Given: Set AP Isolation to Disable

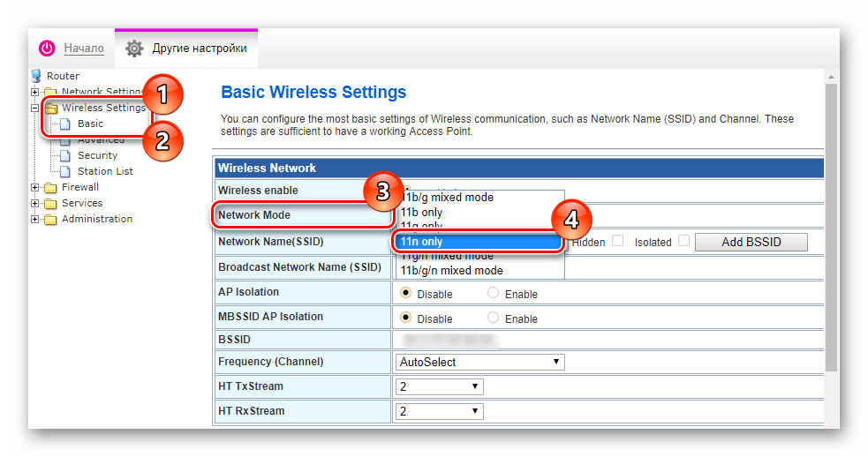Looking at the screenshot, I should (x=406, y=293).
